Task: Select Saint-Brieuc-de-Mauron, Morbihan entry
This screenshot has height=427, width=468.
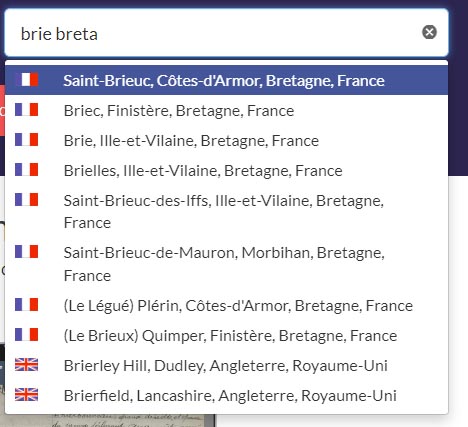Action: click(226, 264)
